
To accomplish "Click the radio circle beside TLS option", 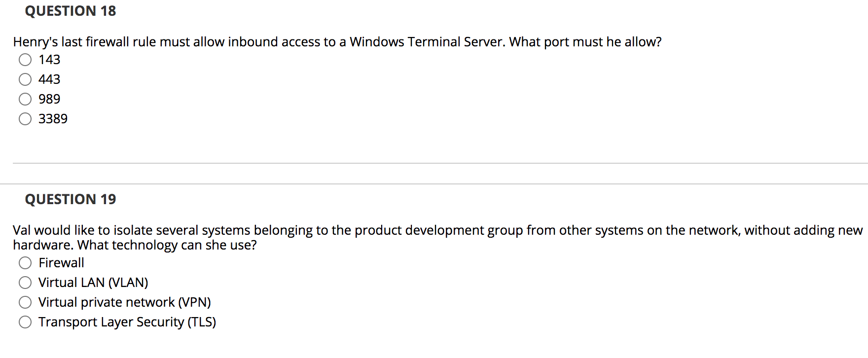I will point(25,322).
